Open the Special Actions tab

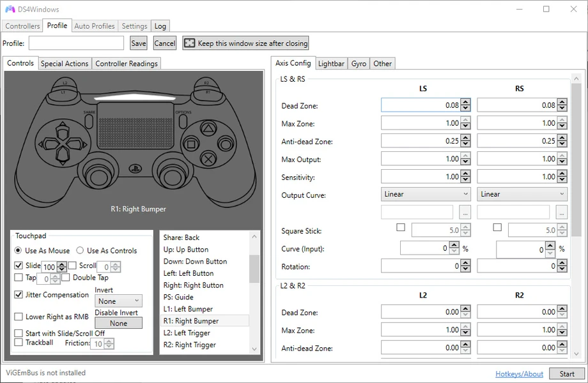pos(64,63)
